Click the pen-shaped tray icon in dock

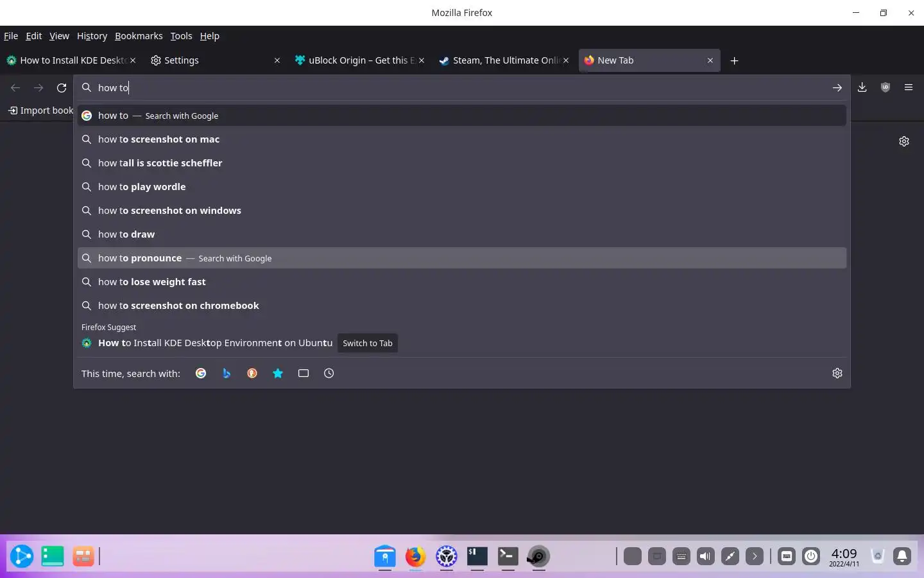[730, 556]
